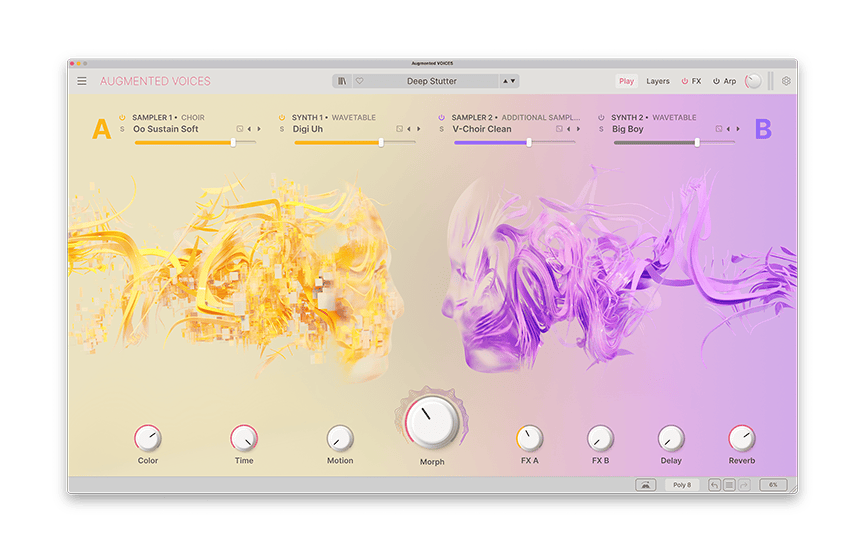Step presets using the up/down arrows
Image resolution: width=867 pixels, height=558 pixels.
pos(509,81)
